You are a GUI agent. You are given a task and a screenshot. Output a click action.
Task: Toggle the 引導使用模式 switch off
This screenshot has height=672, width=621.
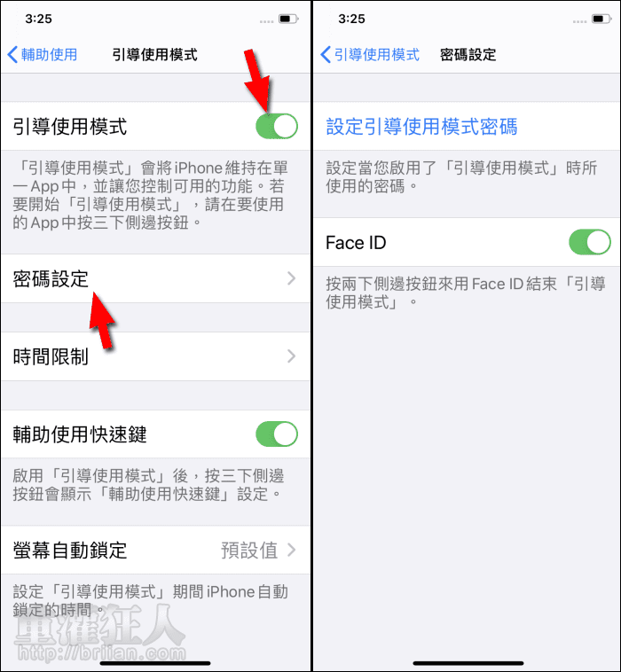pos(277,126)
